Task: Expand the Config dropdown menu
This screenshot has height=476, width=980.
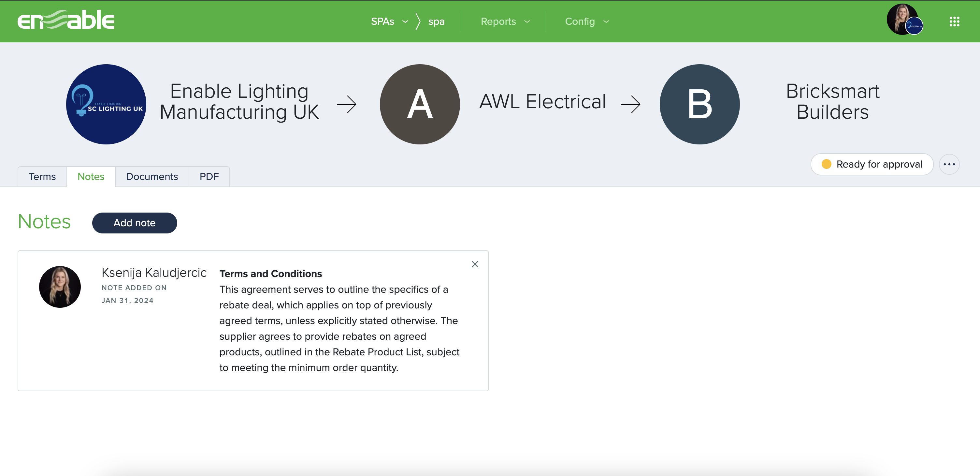Action: pyautogui.click(x=587, y=22)
